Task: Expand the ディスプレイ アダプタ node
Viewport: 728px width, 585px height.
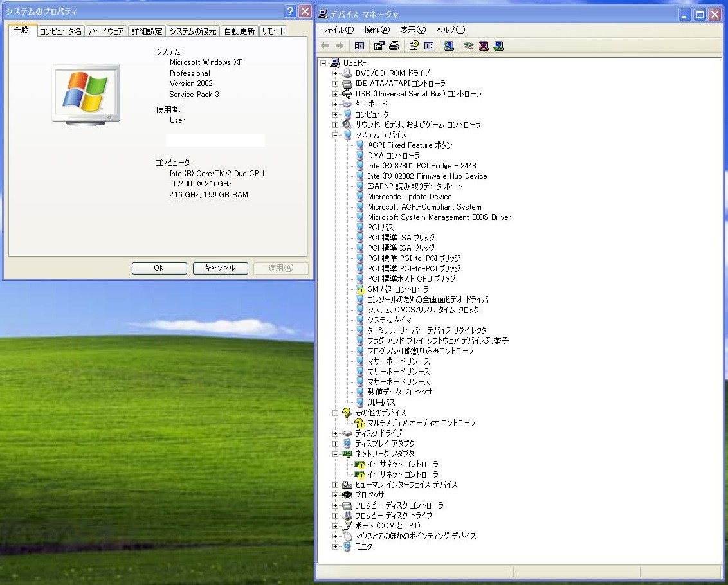Action: [335, 444]
